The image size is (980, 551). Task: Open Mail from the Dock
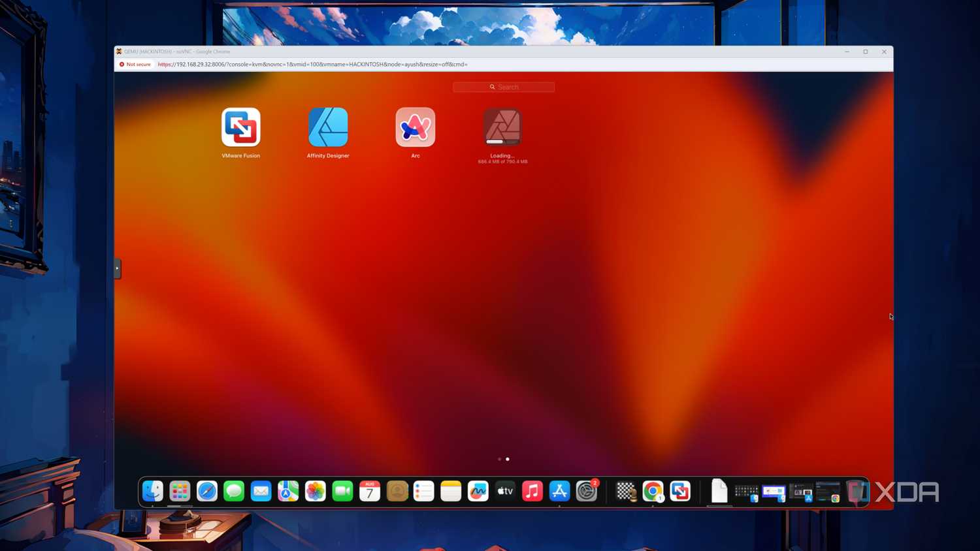click(x=261, y=491)
